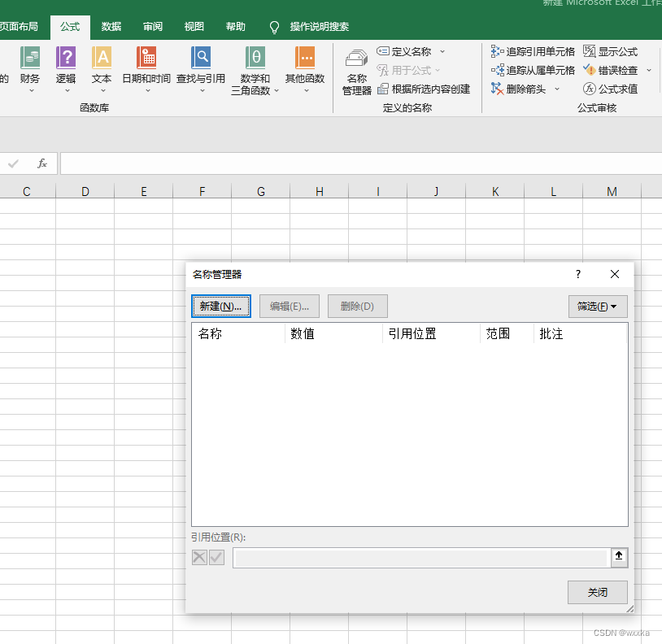The width and height of the screenshot is (662, 644).
Task: Click the fx insert function icon
Action: (x=42, y=163)
